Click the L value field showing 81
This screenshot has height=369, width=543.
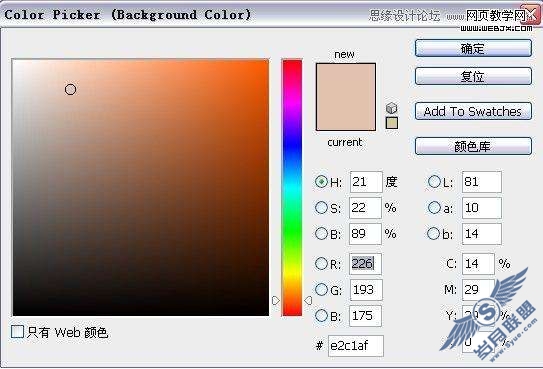point(482,182)
